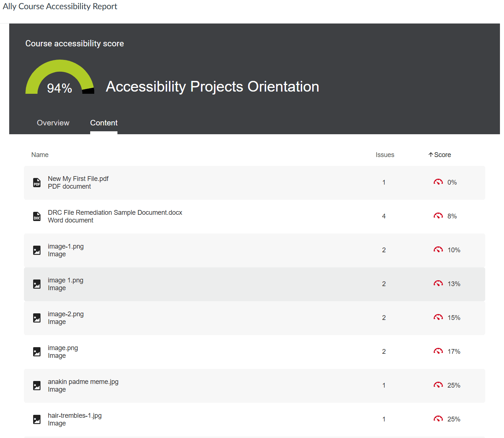504x438 pixels.
Task: Click the Name column header
Action: [40, 154]
